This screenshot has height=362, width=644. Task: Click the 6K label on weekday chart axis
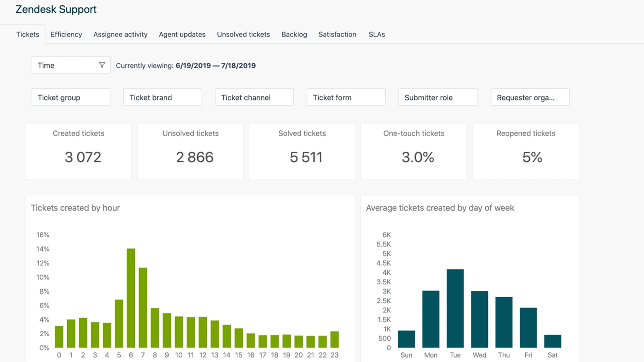click(386, 234)
